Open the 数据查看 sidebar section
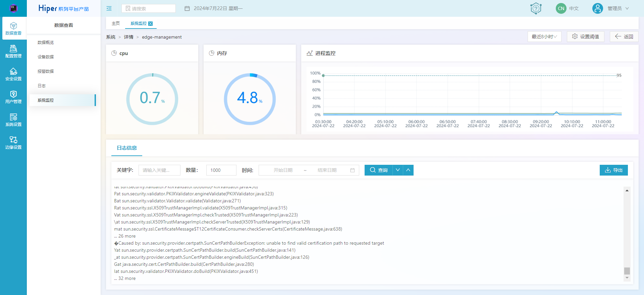This screenshot has height=295, width=644. [x=13, y=29]
